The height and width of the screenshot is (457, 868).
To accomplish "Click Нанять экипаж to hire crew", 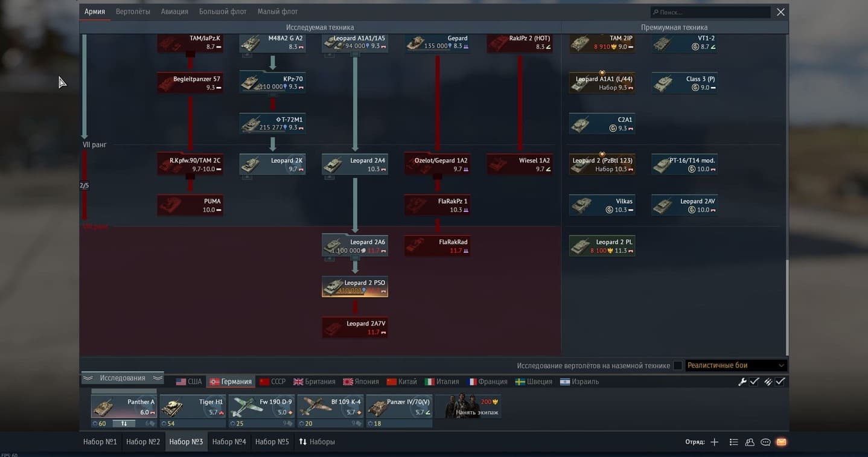I will coord(468,407).
